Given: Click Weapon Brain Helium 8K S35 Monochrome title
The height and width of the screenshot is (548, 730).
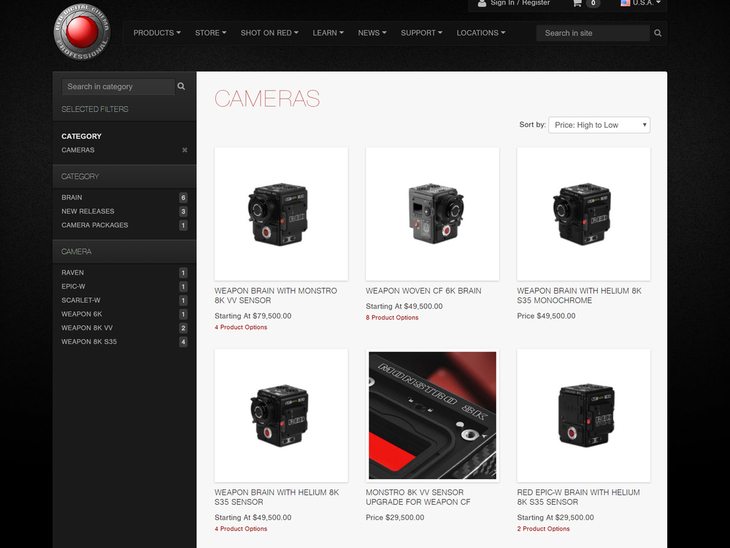Looking at the screenshot, I should [x=579, y=296].
